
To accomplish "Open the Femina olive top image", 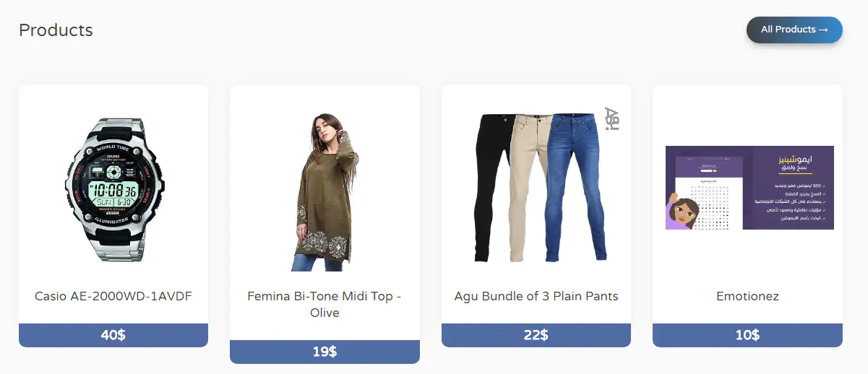I will tap(325, 191).
